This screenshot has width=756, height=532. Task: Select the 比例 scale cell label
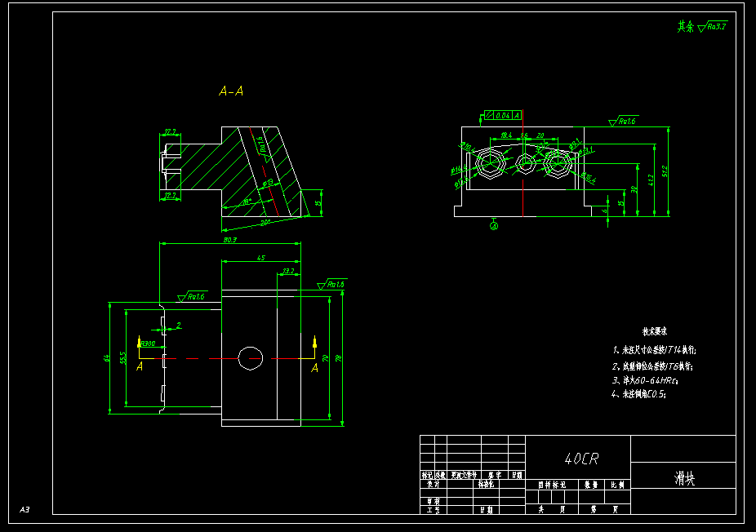coord(617,485)
